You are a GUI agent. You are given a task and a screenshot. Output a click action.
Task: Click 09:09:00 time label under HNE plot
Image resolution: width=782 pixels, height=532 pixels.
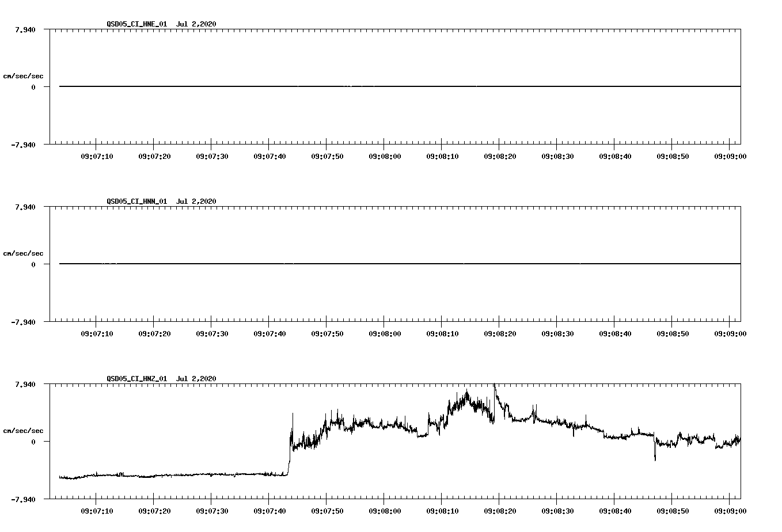click(730, 156)
